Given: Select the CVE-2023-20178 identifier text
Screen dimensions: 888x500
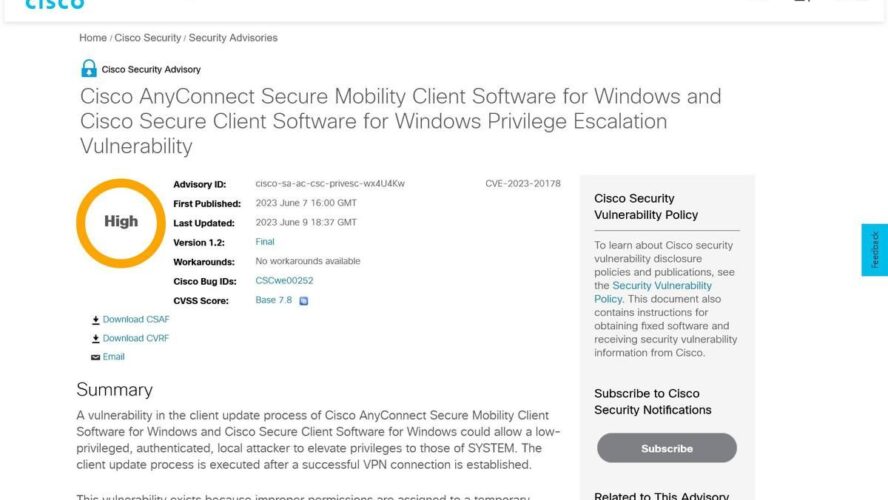Looking at the screenshot, I should tap(523, 183).
